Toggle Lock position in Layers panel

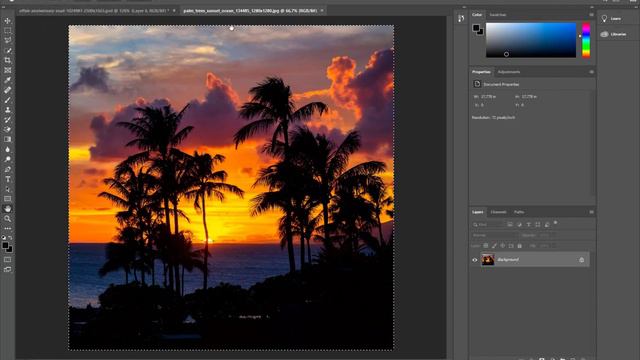tap(502, 246)
